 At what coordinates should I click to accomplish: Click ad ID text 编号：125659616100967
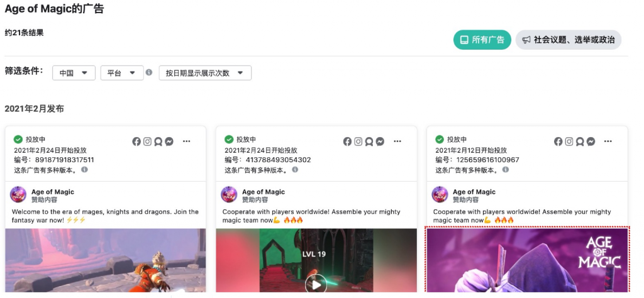[x=477, y=160]
